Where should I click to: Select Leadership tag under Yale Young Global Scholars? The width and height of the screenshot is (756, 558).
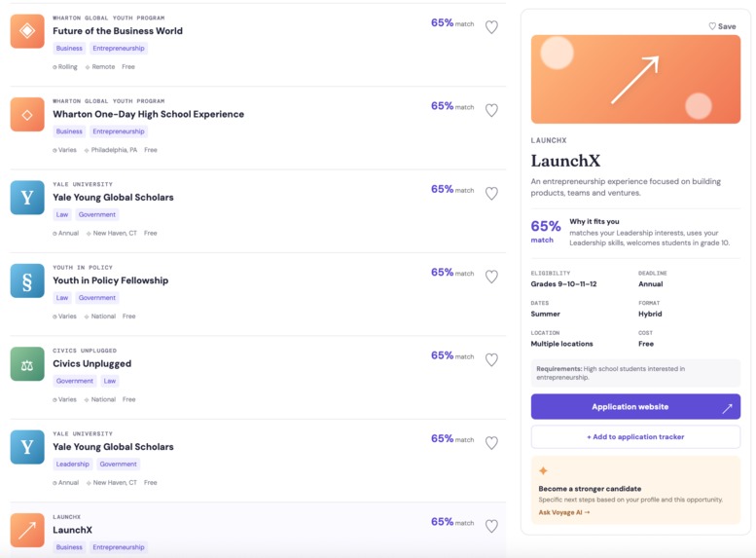(73, 464)
